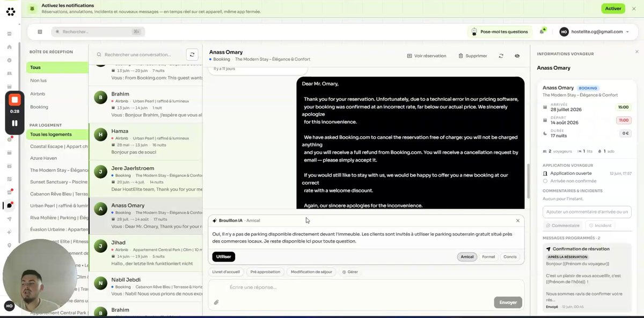Click the Ajouter un commentaire field

[586, 212]
